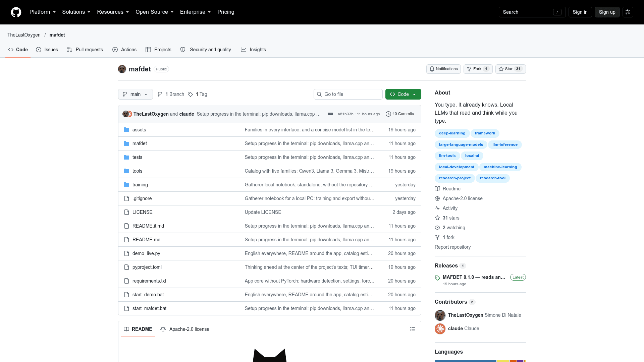Select the Apache-2.0 license tab above the README
The height and width of the screenshot is (362, 644).
click(185, 329)
